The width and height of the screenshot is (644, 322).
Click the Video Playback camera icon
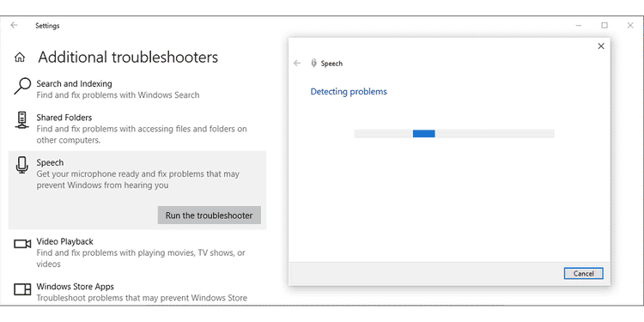coord(22,244)
